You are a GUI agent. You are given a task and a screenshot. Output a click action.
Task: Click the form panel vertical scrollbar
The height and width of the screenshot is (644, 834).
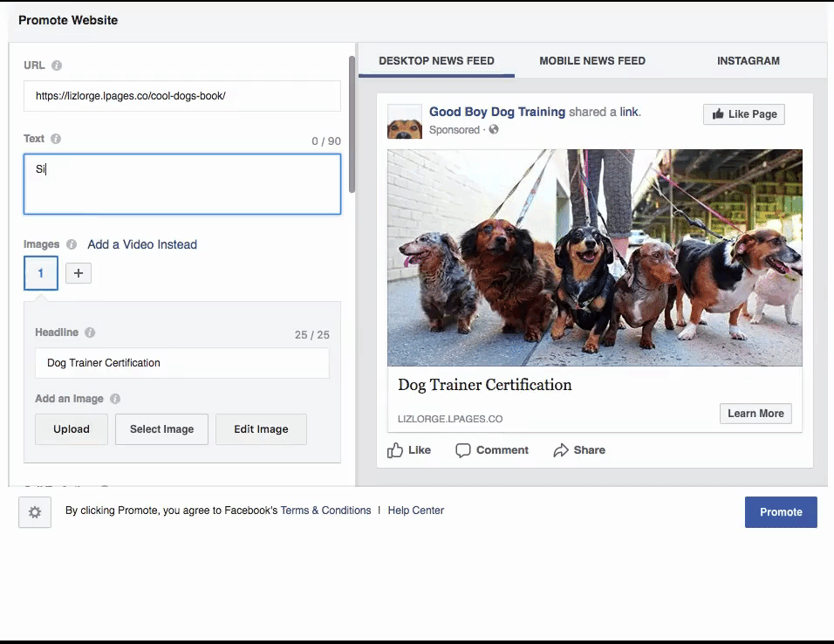coord(352,125)
